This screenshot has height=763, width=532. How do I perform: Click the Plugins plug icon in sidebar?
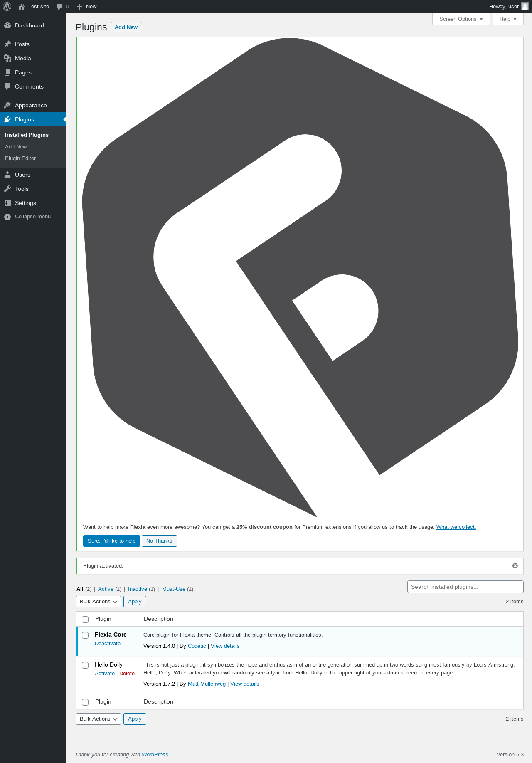(7, 119)
